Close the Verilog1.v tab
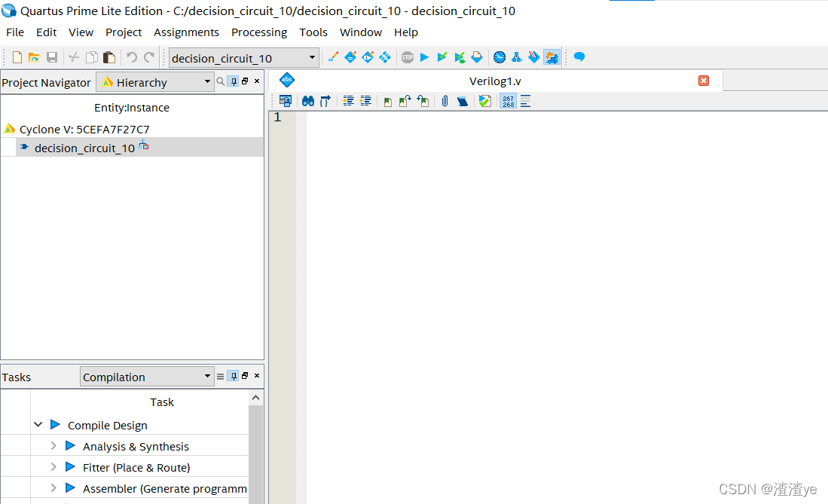This screenshot has width=828, height=504. coord(704,81)
